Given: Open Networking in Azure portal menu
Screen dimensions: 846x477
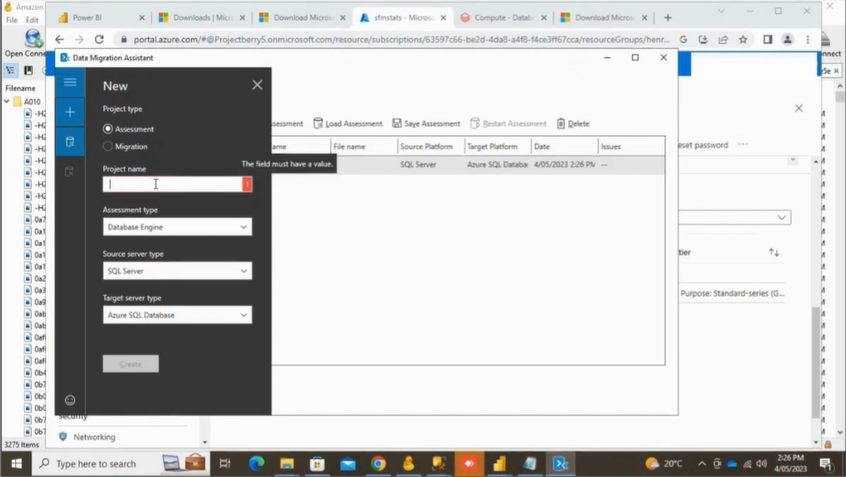Looking at the screenshot, I should [x=94, y=437].
